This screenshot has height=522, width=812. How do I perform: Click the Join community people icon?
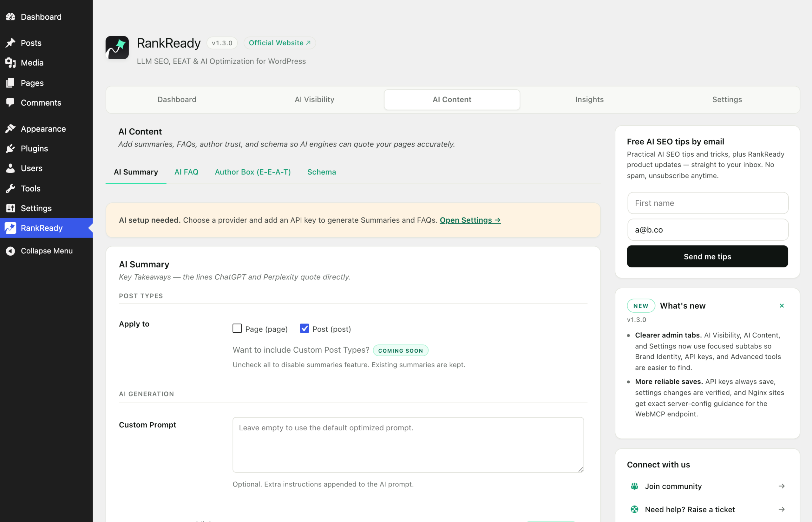click(x=634, y=486)
